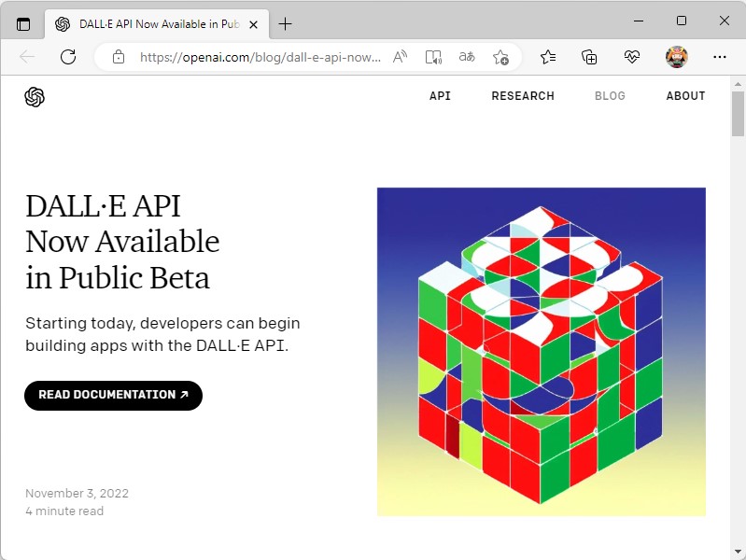746x560 pixels.
Task: Open the tab actions menu icon
Action: pos(22,23)
